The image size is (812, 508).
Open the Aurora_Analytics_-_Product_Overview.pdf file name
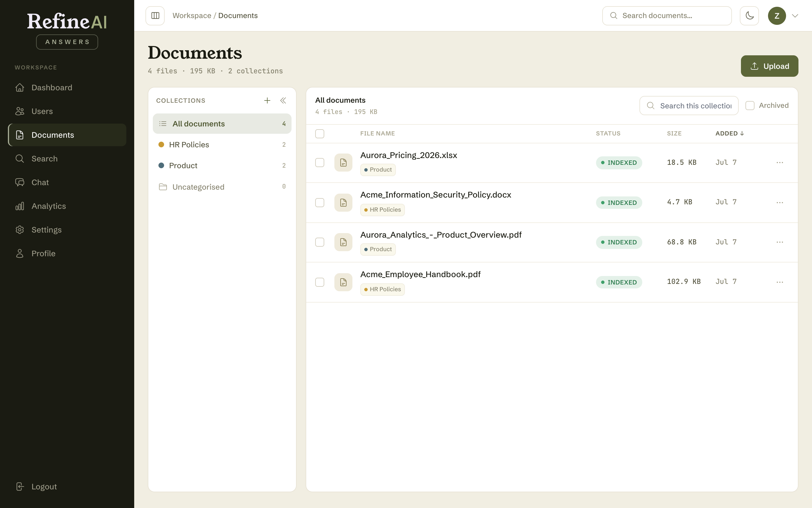pos(441,235)
